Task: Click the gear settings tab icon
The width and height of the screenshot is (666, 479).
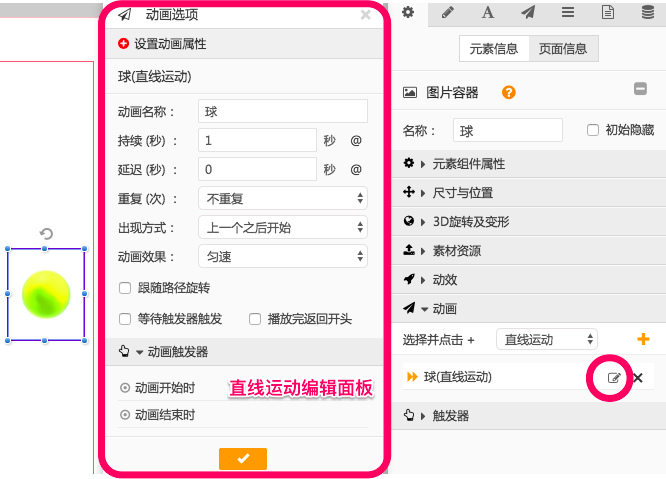Action: click(x=408, y=12)
